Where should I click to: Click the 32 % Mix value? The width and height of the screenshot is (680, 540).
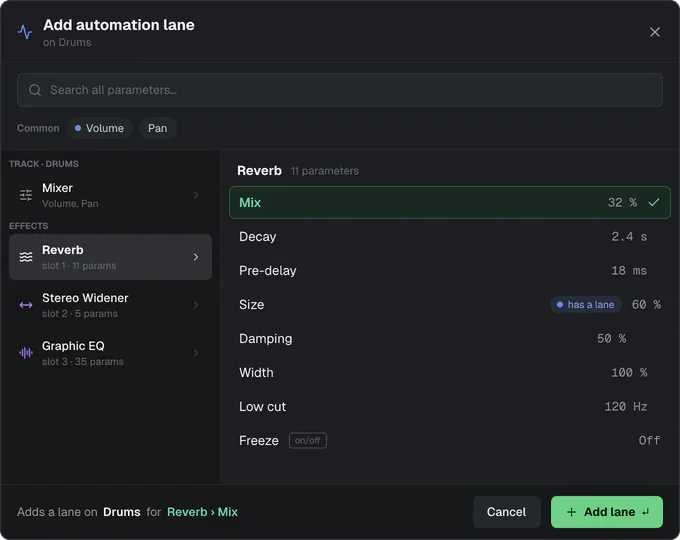(x=622, y=203)
